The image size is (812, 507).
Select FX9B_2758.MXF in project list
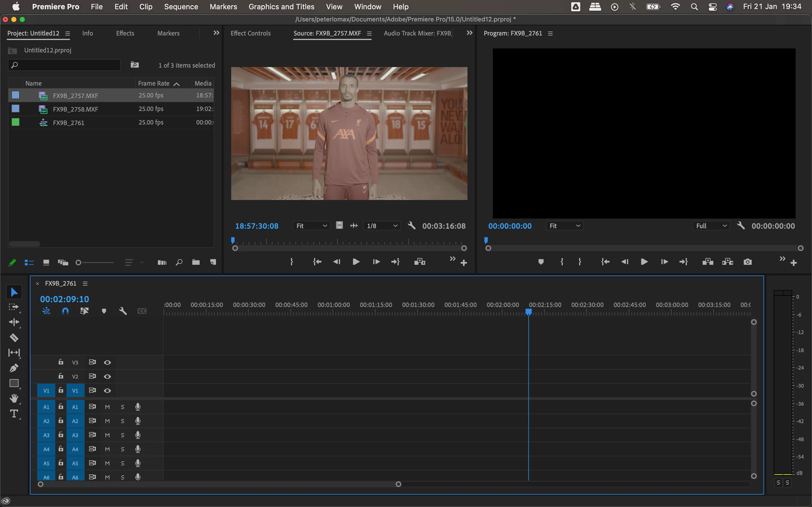pyautogui.click(x=76, y=109)
